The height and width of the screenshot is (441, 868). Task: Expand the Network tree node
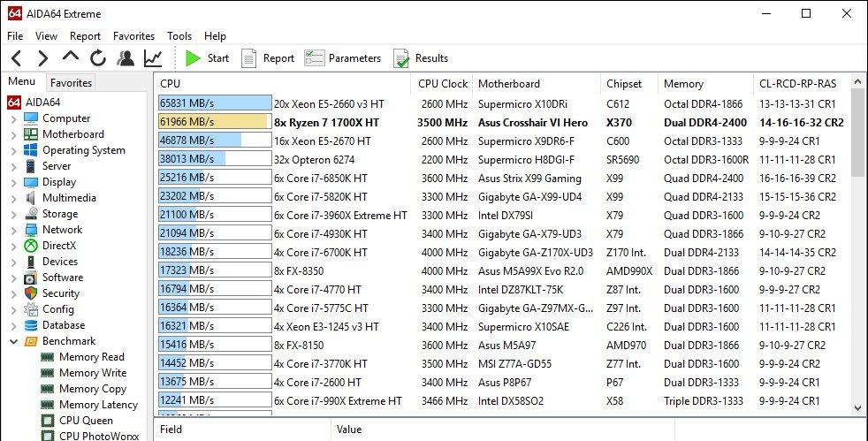[14, 230]
